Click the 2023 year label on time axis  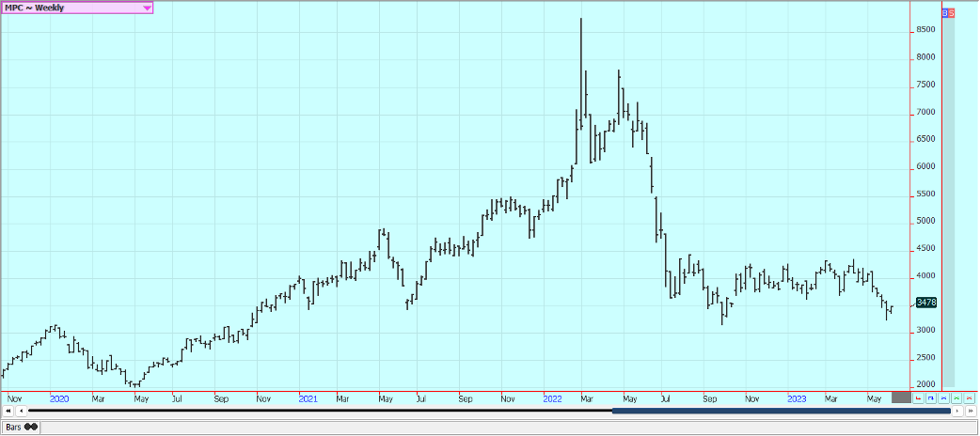pyautogui.click(x=797, y=398)
